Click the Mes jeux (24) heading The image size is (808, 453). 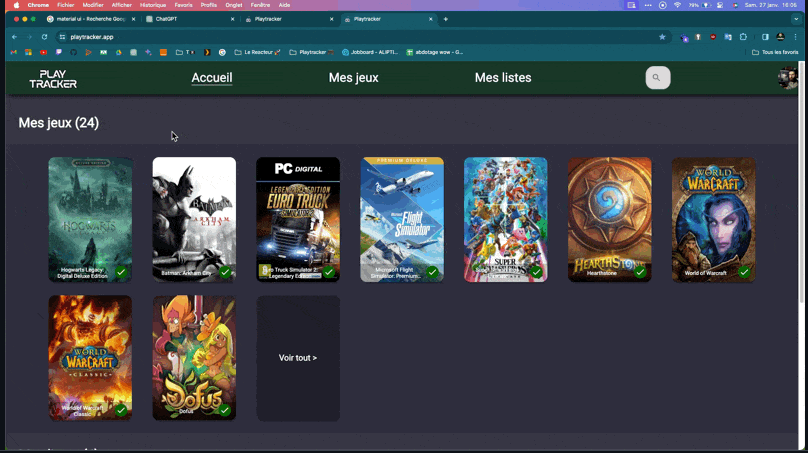click(x=59, y=123)
